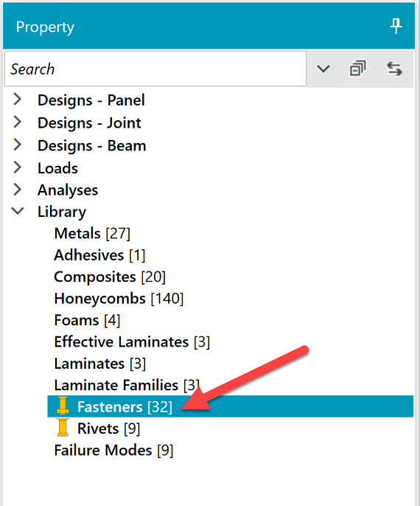
Task: Open the search options dropdown arrow
Action: click(323, 69)
